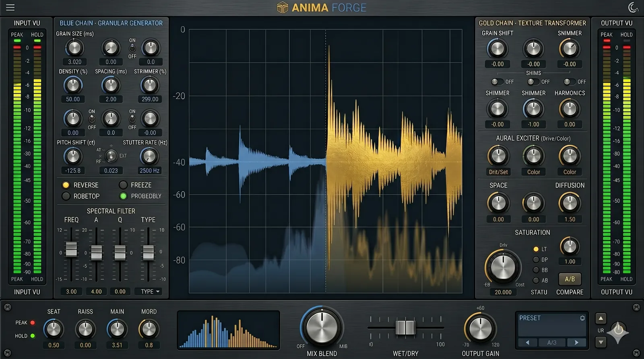The height and width of the screenshot is (359, 644).
Task: Select the LT saturation mode
Action: 536,249
